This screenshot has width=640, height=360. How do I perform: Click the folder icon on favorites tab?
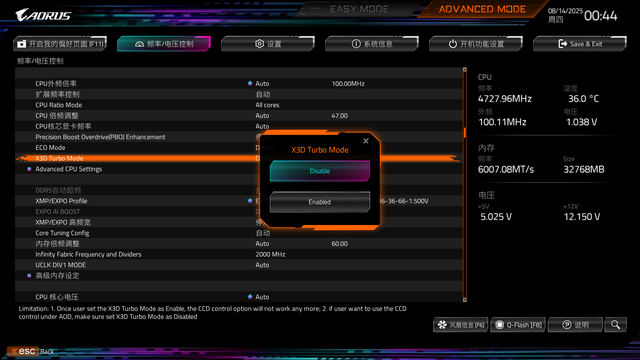(22, 44)
